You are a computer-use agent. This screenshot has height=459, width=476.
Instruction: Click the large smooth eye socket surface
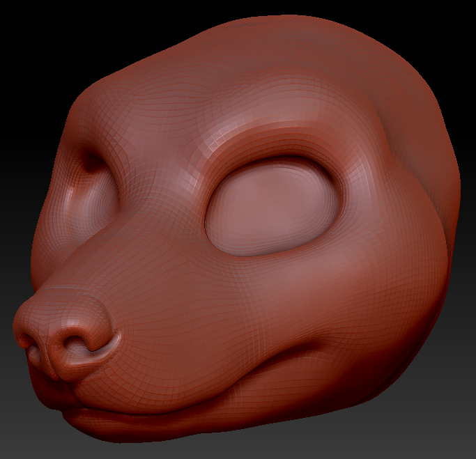272,207
